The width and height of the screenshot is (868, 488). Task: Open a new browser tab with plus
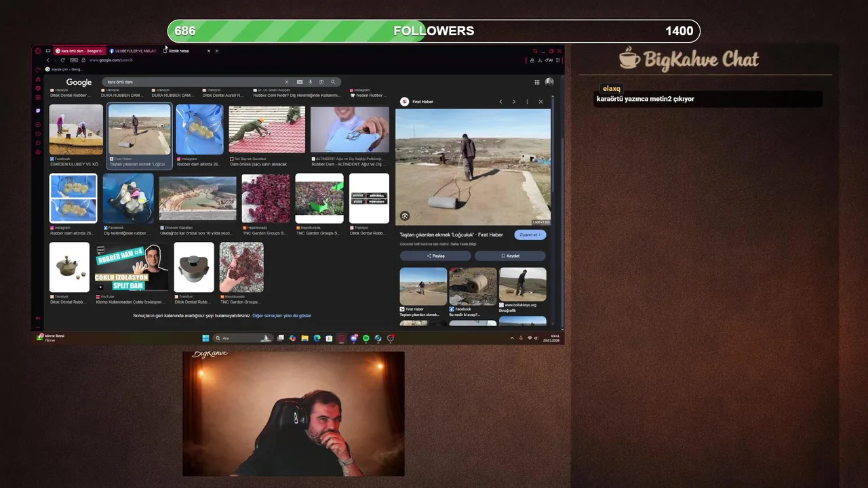click(217, 51)
